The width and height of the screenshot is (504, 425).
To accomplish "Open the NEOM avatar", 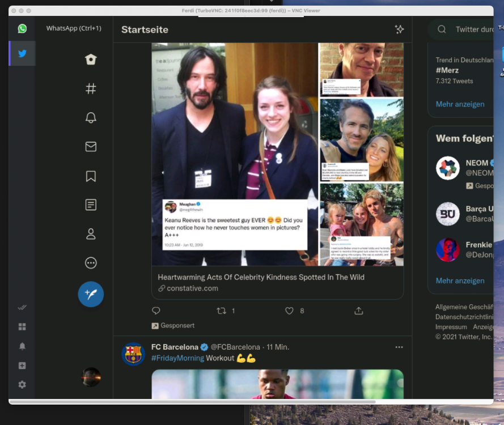I will coord(448,168).
